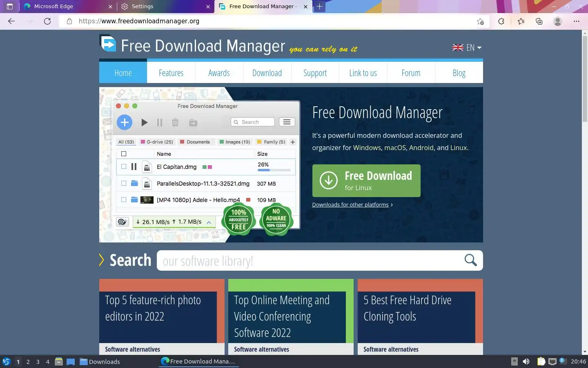Click the blue plus add-download icon
588x368 pixels.
click(125, 122)
